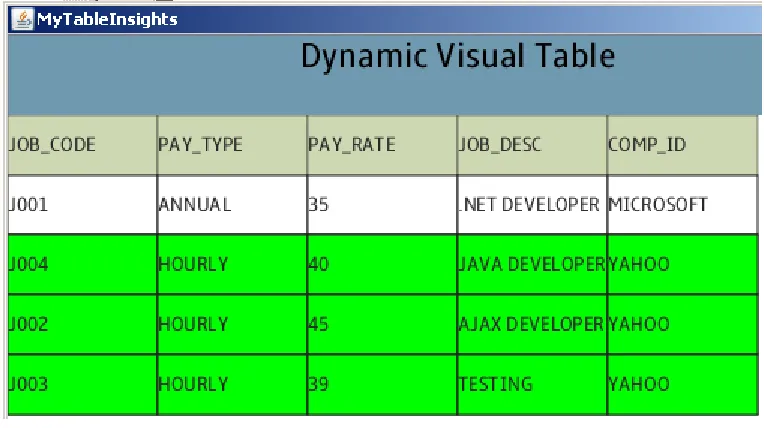Image resolution: width=764 pixels, height=428 pixels.
Task: Select the COMP_ID column header
Action: tap(683, 145)
